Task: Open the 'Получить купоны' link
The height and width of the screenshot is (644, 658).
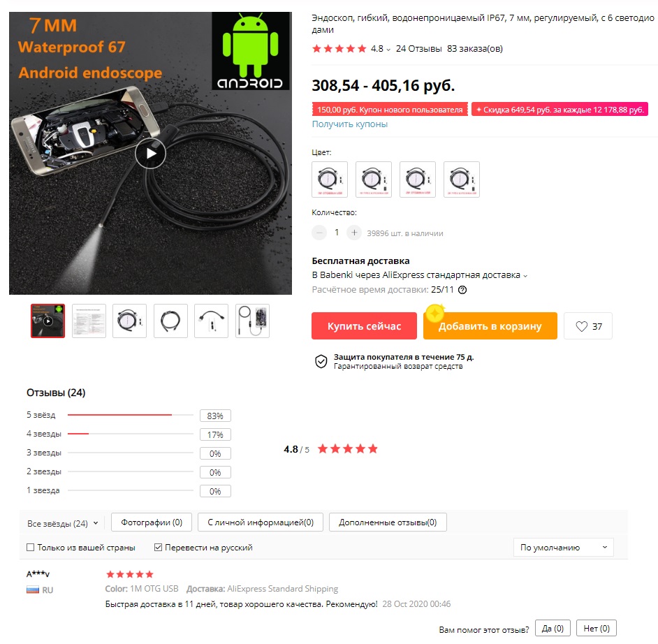Action: (x=349, y=124)
